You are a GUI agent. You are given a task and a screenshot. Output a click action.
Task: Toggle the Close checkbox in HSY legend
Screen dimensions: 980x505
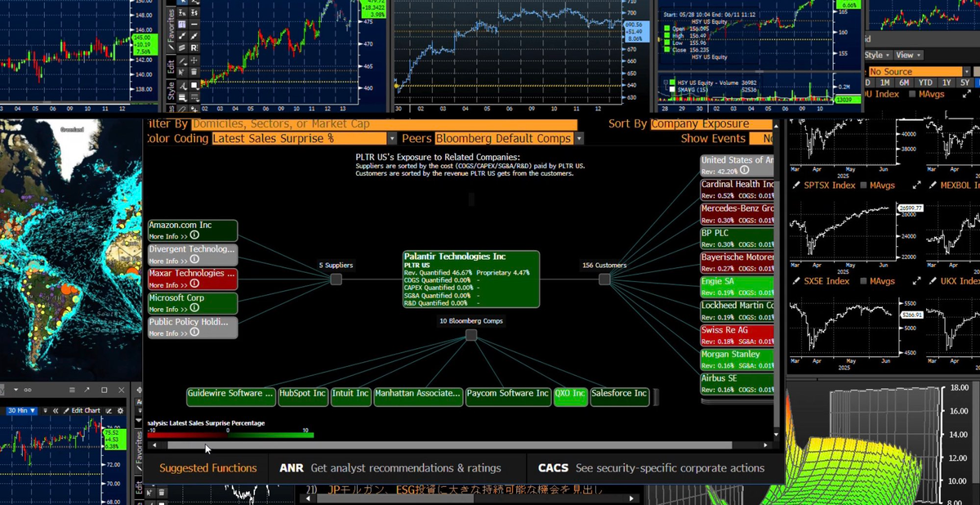pos(666,49)
